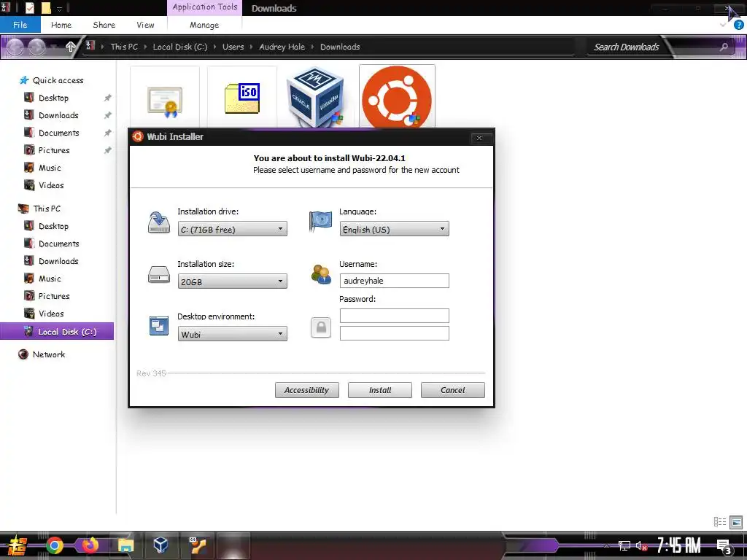Click the Username field with audreyhale
Viewport: 747px width, 560px height.
(x=394, y=281)
